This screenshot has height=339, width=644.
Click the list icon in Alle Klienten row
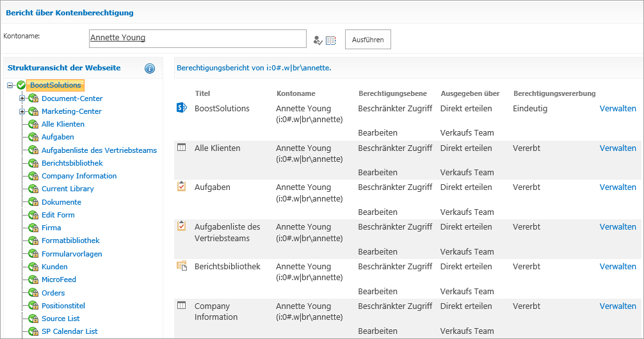(x=182, y=147)
